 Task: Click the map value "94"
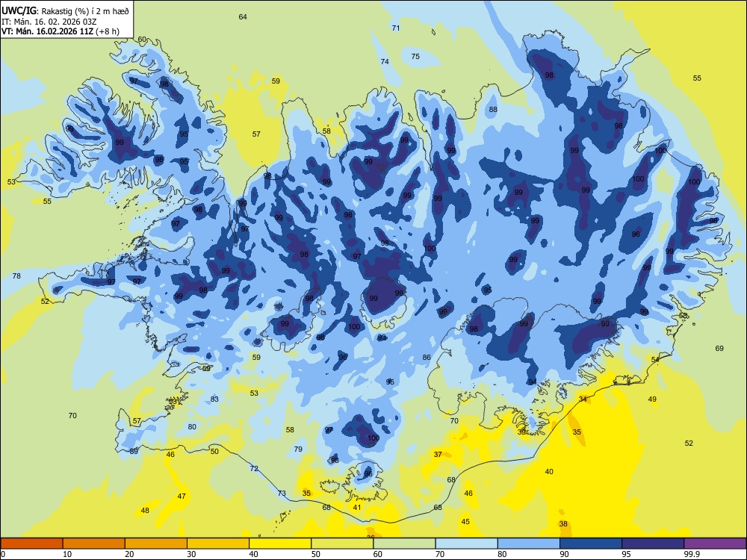tap(533, 382)
